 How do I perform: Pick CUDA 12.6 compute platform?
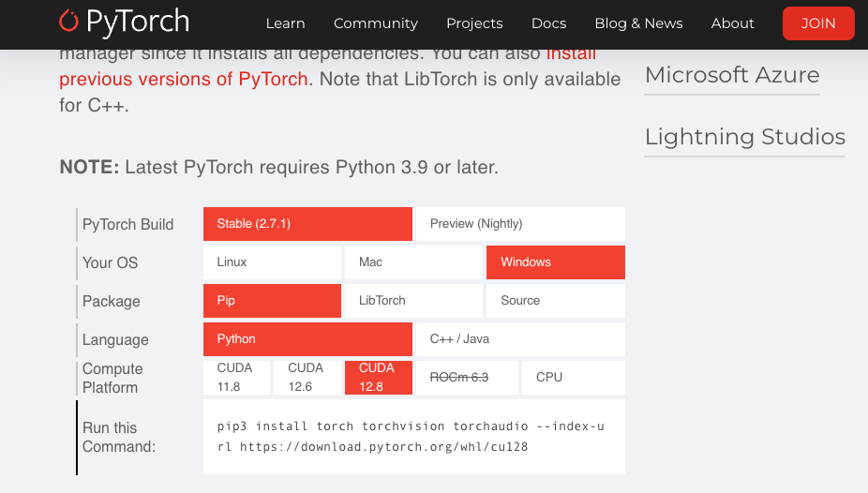[307, 378]
